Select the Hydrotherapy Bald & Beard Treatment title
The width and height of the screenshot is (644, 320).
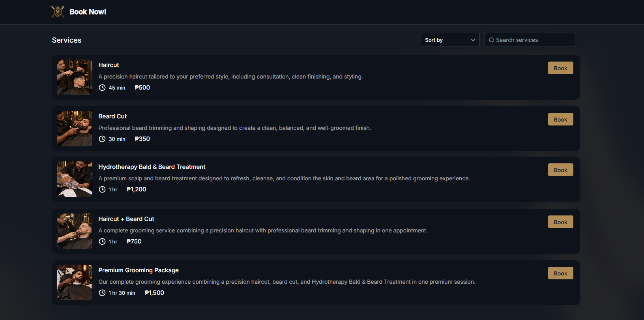click(152, 167)
